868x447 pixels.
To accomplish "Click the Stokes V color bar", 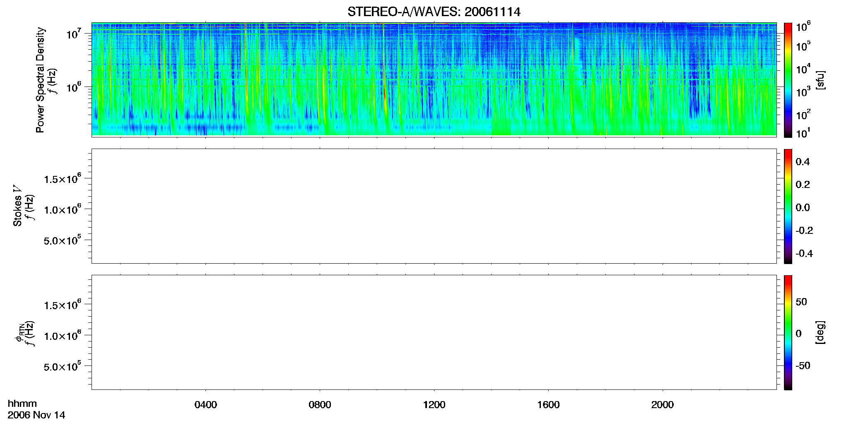I will 788,206.
